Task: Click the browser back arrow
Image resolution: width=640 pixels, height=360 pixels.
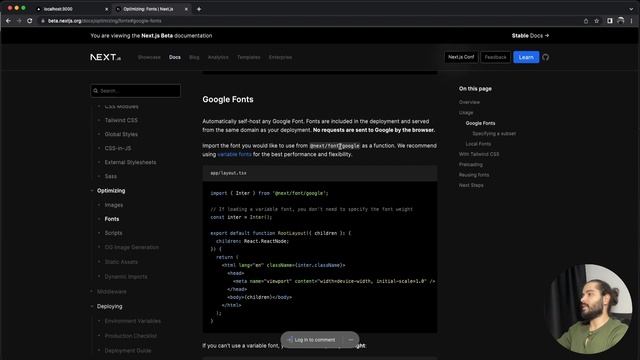Action: click(x=8, y=21)
